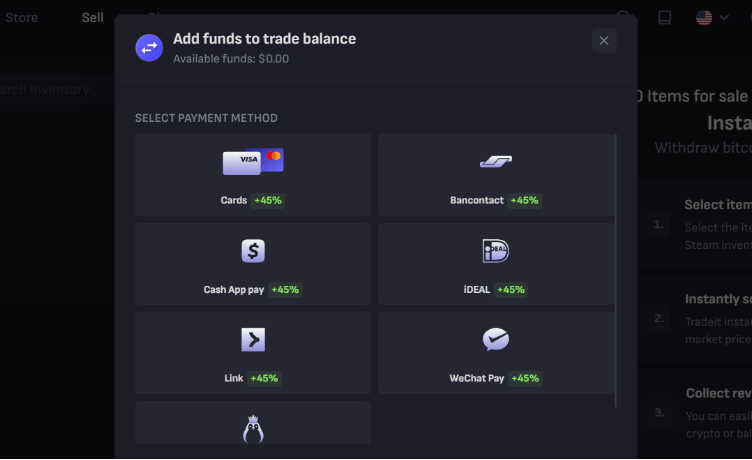This screenshot has height=460, width=752.
Task: Open the US flag language selector
Action: (x=704, y=18)
